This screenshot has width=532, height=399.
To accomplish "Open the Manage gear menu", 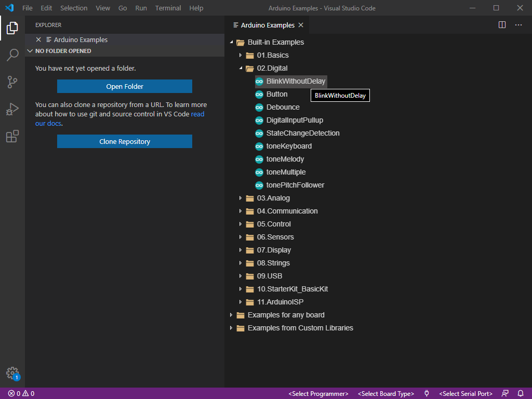I will [x=12, y=373].
